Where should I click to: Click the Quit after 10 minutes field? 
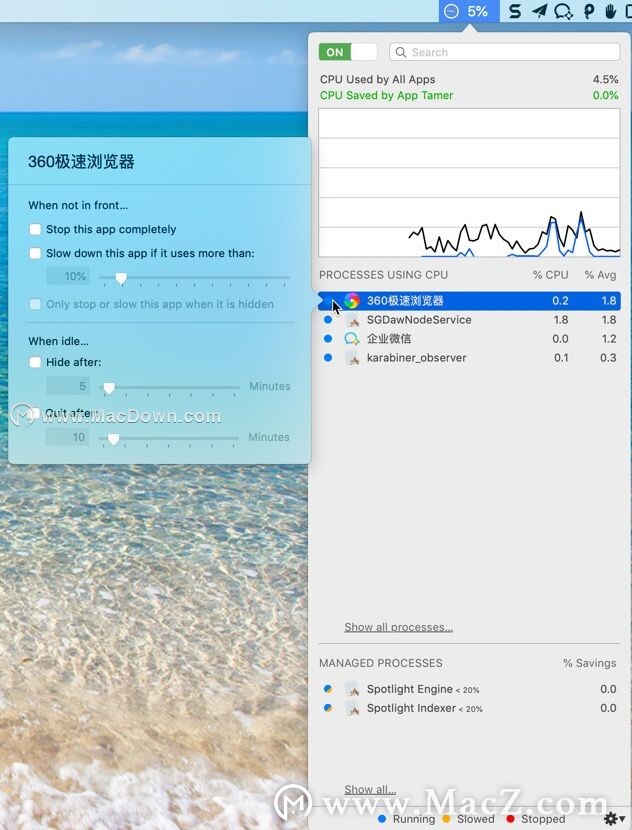pyautogui.click(x=67, y=437)
